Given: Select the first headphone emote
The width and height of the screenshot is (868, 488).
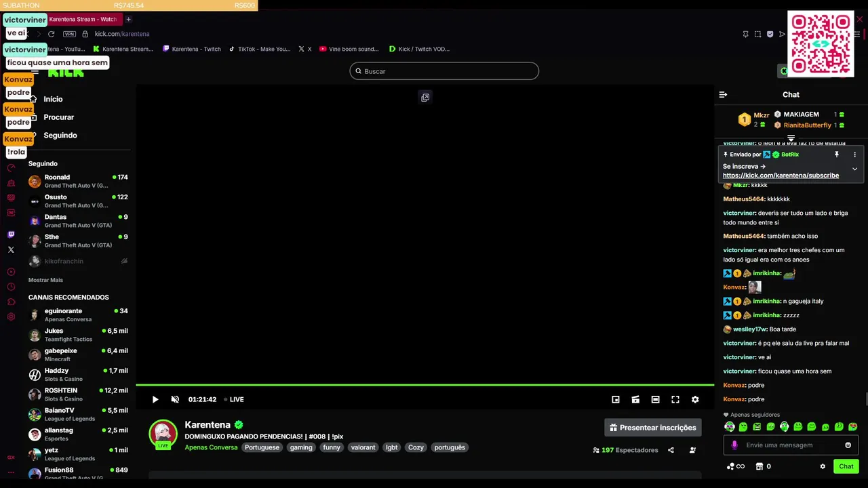Looking at the screenshot, I should [x=730, y=427].
